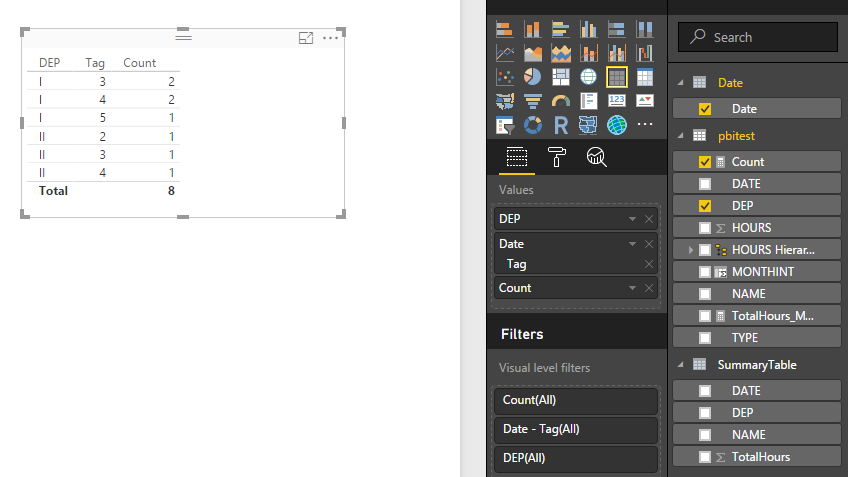Remove Tag from Values well
The width and height of the screenshot is (848, 477).
tap(649, 264)
